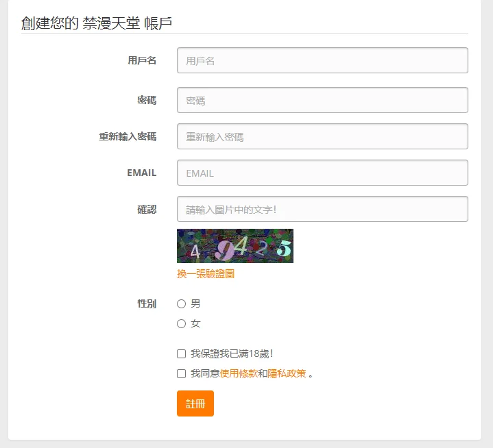Viewport: 493px width, 448px height.
Task: Click the 確認 label beside the captcha field
Action: [x=147, y=209]
